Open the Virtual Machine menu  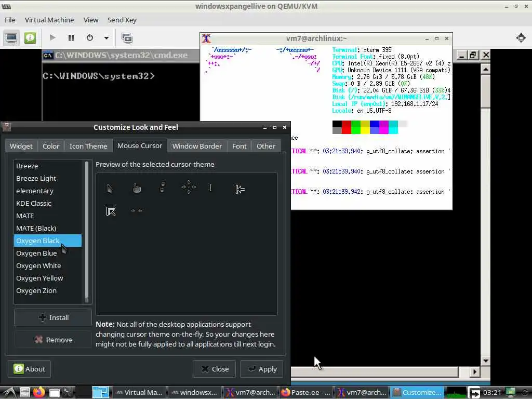[49, 20]
